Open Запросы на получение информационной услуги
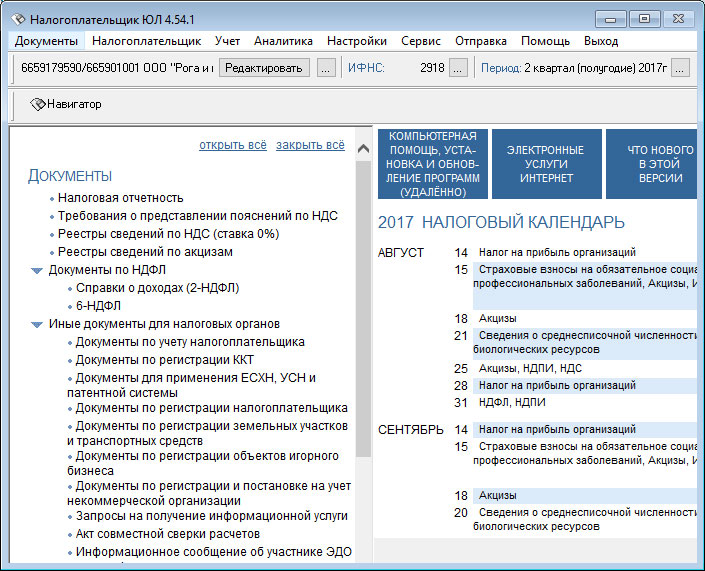This screenshot has width=705, height=571. coord(212,516)
